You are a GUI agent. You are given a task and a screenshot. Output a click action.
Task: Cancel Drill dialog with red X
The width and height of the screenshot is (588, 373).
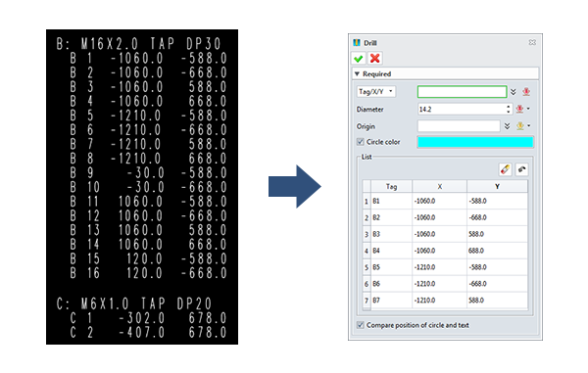pyautogui.click(x=375, y=59)
